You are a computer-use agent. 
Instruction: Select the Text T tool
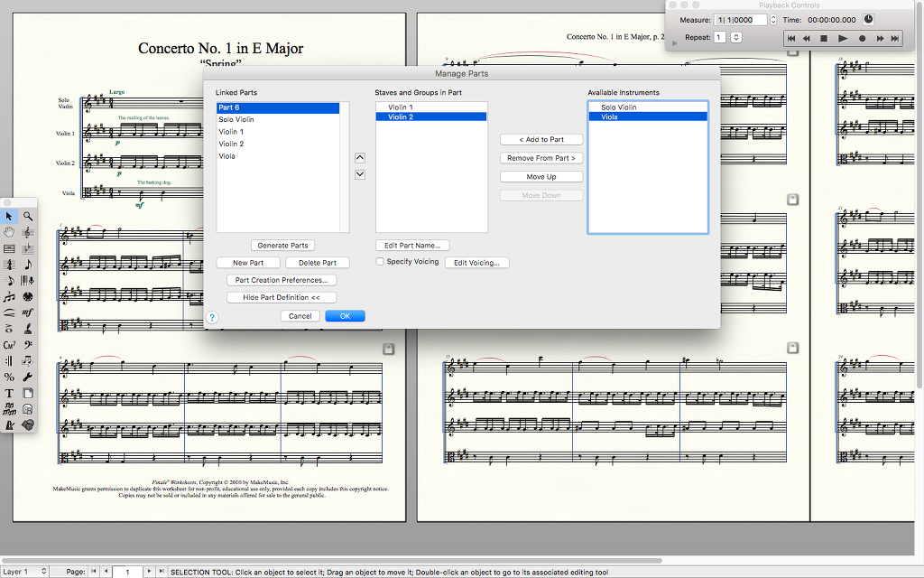pos(9,393)
